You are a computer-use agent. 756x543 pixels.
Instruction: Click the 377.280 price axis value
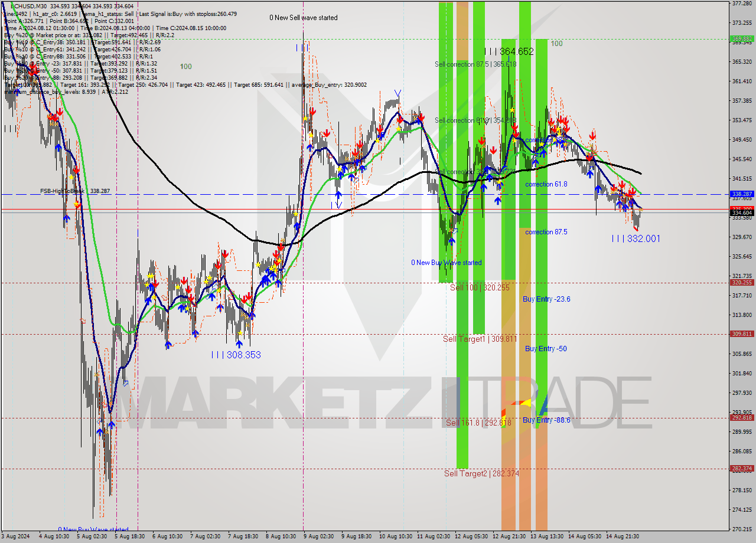click(x=742, y=3)
